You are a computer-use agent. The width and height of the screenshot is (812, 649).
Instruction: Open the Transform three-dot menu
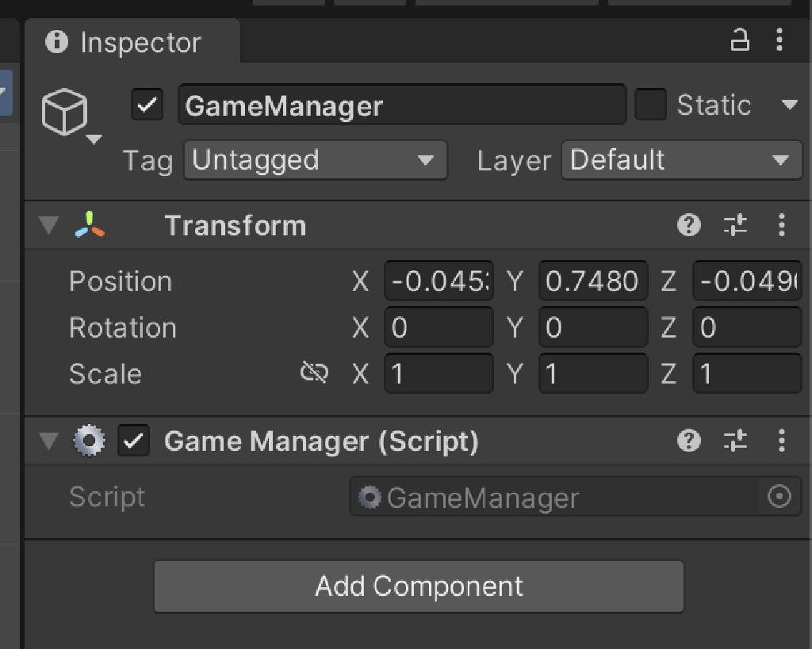[782, 225]
